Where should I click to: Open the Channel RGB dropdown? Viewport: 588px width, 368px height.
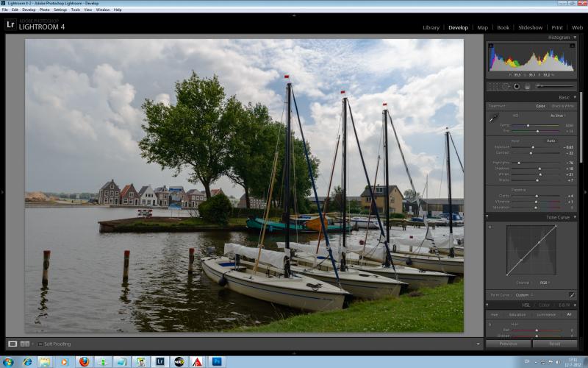click(544, 283)
